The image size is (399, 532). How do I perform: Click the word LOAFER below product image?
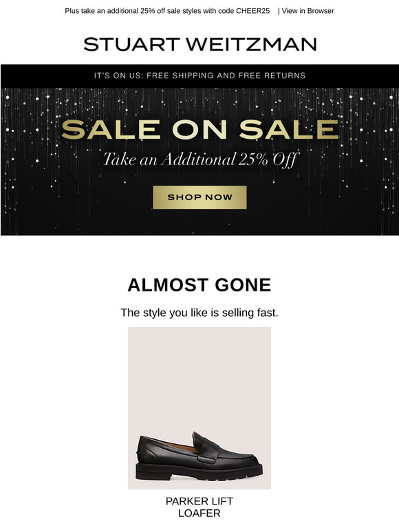199,513
